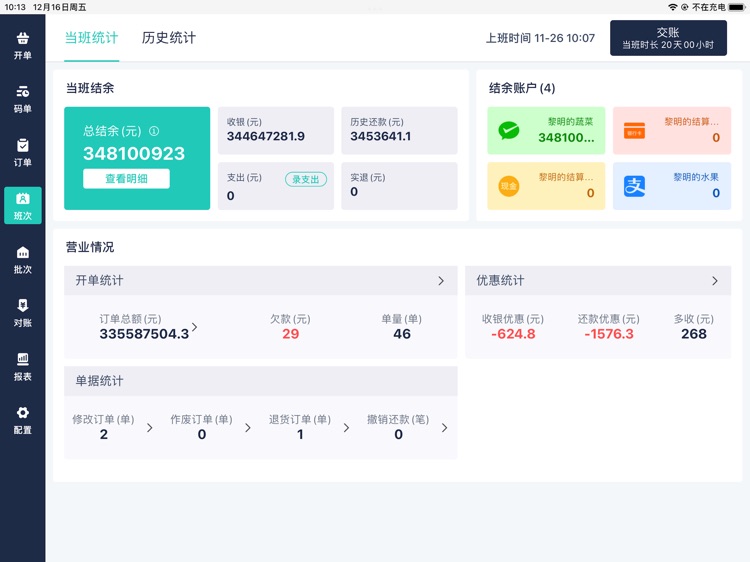Click the 结余账户 (4) heading
The width and height of the screenshot is (750, 562).
[x=522, y=88]
